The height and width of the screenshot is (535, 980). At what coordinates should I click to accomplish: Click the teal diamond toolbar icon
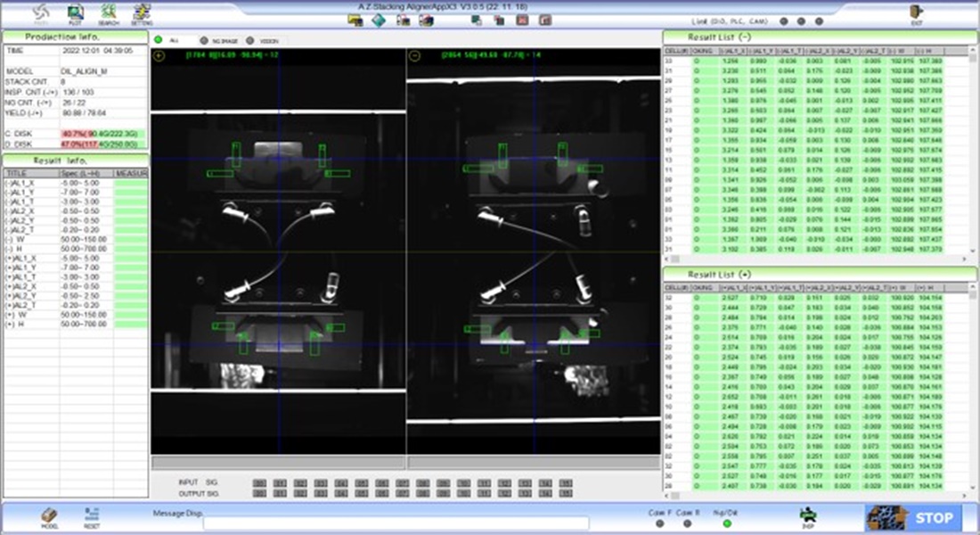378,20
